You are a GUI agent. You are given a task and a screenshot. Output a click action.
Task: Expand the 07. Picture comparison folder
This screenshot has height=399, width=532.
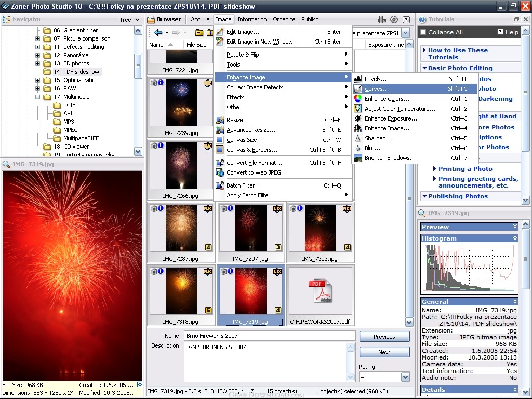(37, 38)
